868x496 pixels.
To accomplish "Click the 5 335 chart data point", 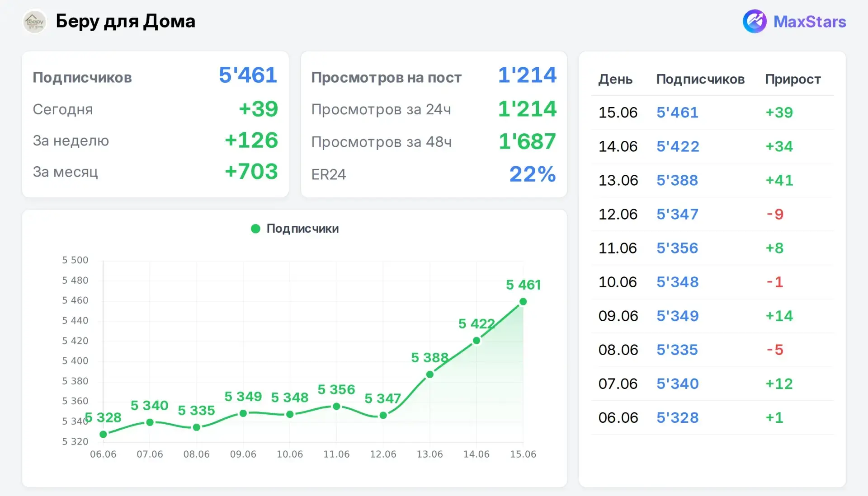I will tap(197, 427).
